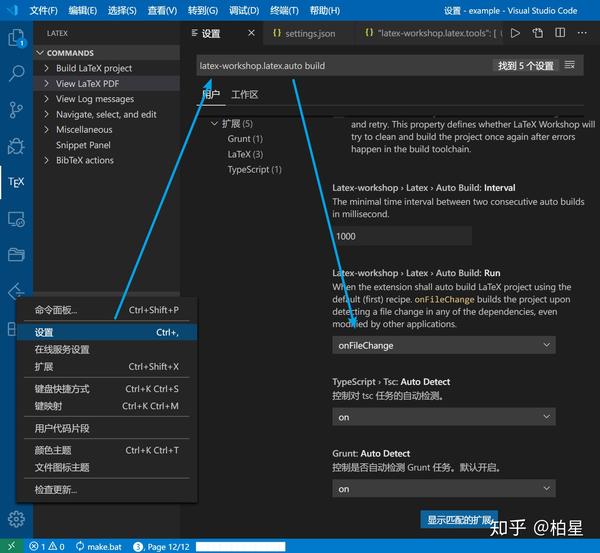The height and width of the screenshot is (553, 600).
Task: Open the 查看(V) menu
Action: (x=162, y=10)
